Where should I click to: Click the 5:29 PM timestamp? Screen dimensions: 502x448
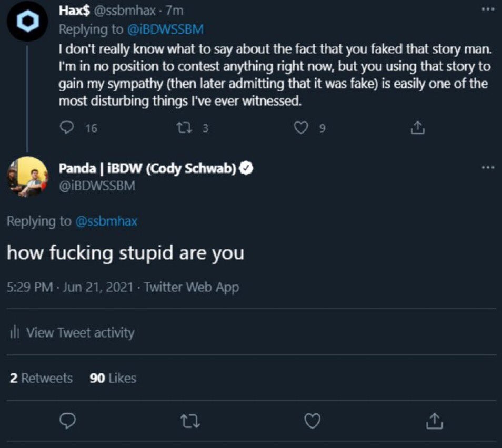pyautogui.click(x=29, y=287)
